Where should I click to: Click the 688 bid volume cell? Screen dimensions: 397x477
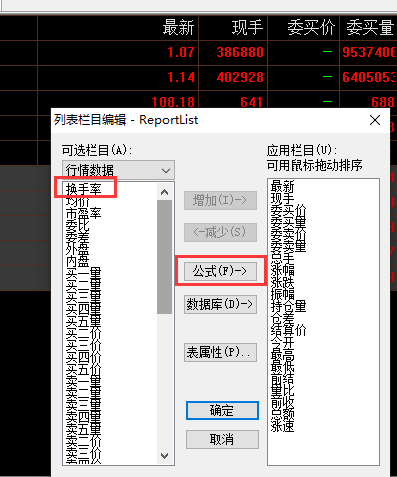[x=383, y=102]
